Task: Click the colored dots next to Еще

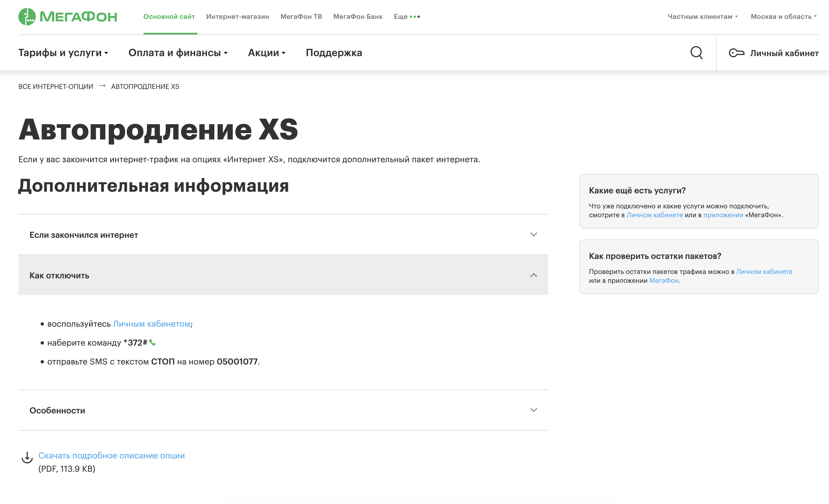Action: point(415,16)
